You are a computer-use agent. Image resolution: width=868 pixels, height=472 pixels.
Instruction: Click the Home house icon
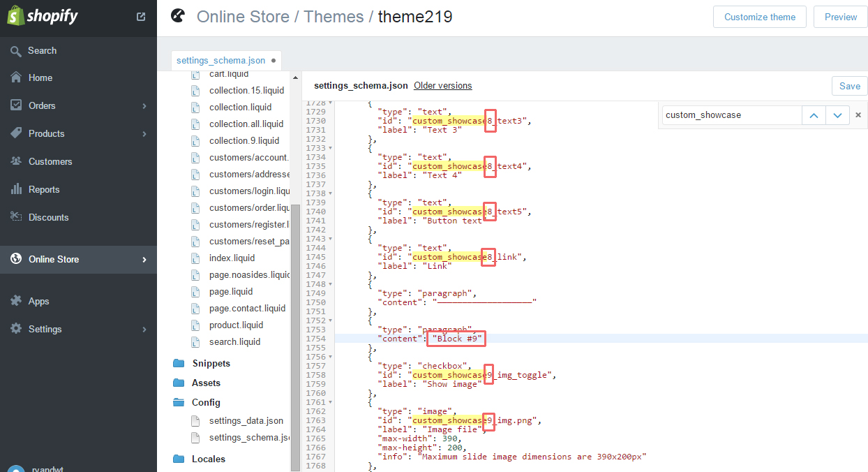tap(16, 78)
